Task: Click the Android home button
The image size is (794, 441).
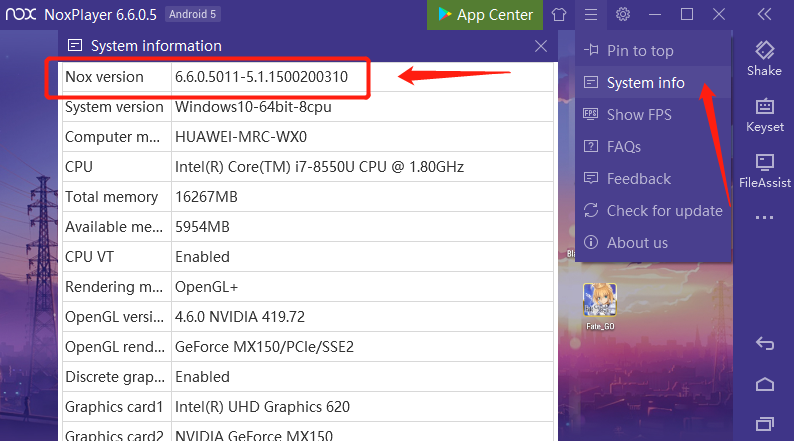Action: tap(765, 385)
